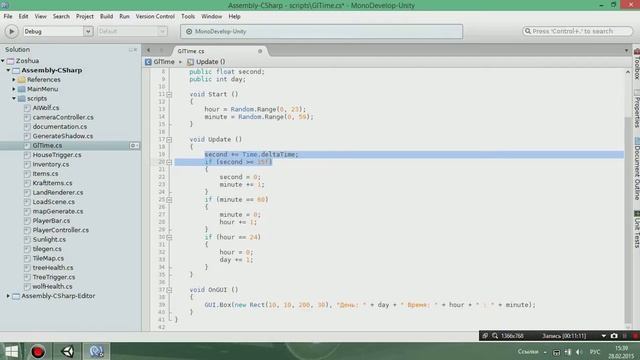Select mapGenerate.cs file
640x360 pixels.
point(58,211)
